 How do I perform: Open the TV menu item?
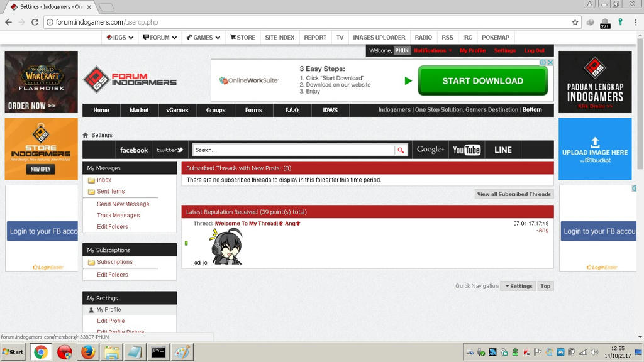[x=340, y=37]
